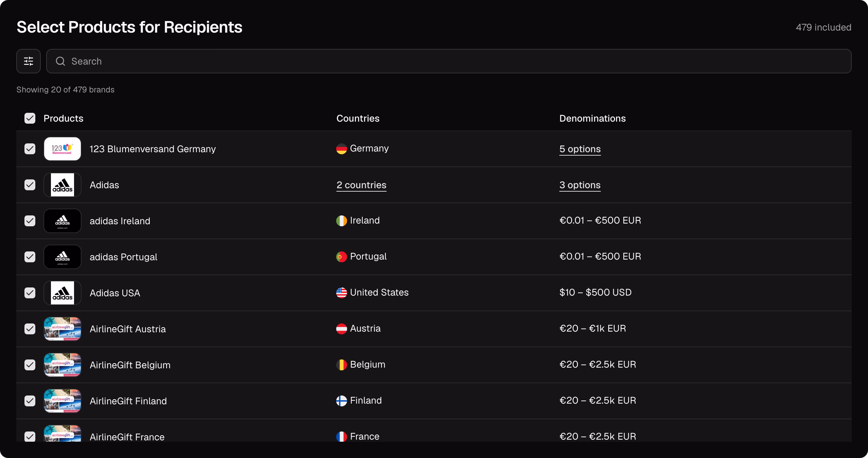Click the adidas Ireland black logo
Viewport: 868px width, 458px height.
(62, 221)
